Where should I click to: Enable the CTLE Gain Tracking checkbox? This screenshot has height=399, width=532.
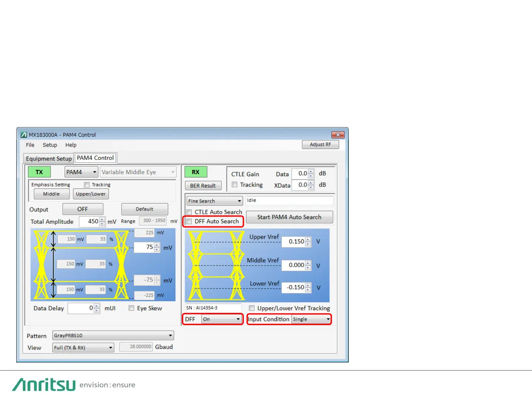[x=234, y=185]
